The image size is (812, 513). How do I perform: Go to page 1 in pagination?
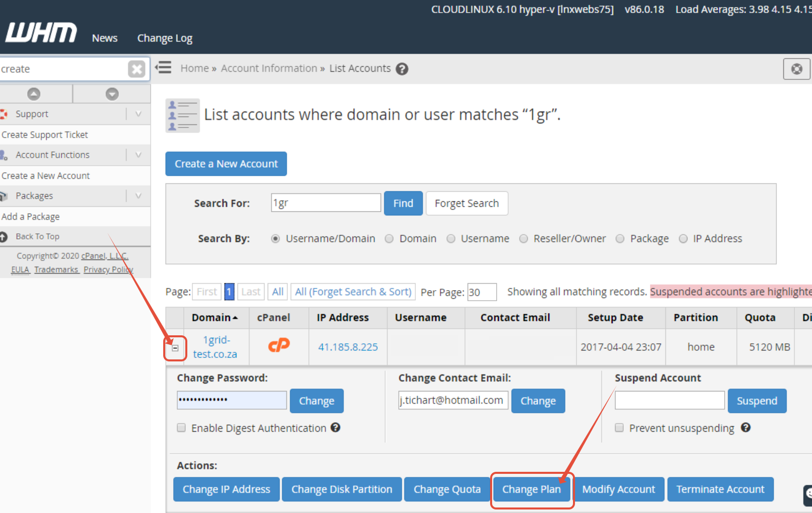tap(229, 292)
